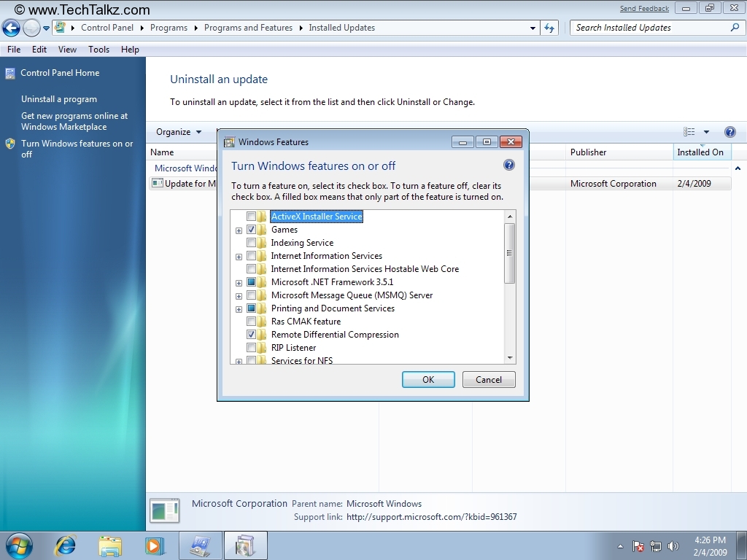Click the volume speaker tray icon
747x560 pixels.
click(x=673, y=546)
